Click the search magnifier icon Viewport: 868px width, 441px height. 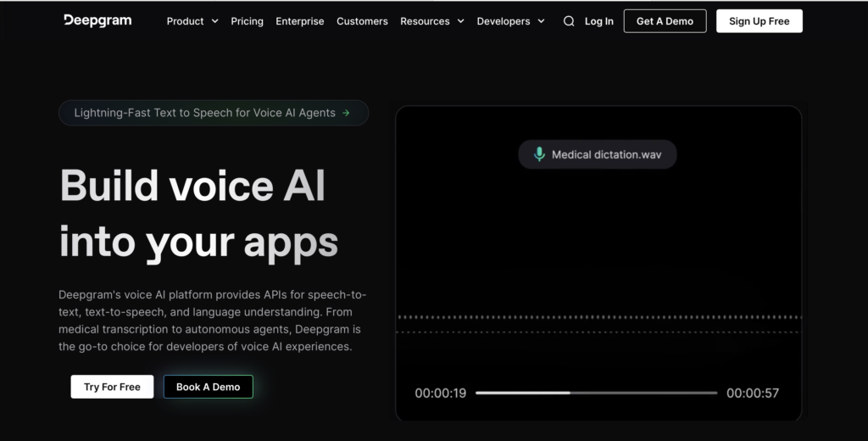pyautogui.click(x=569, y=21)
